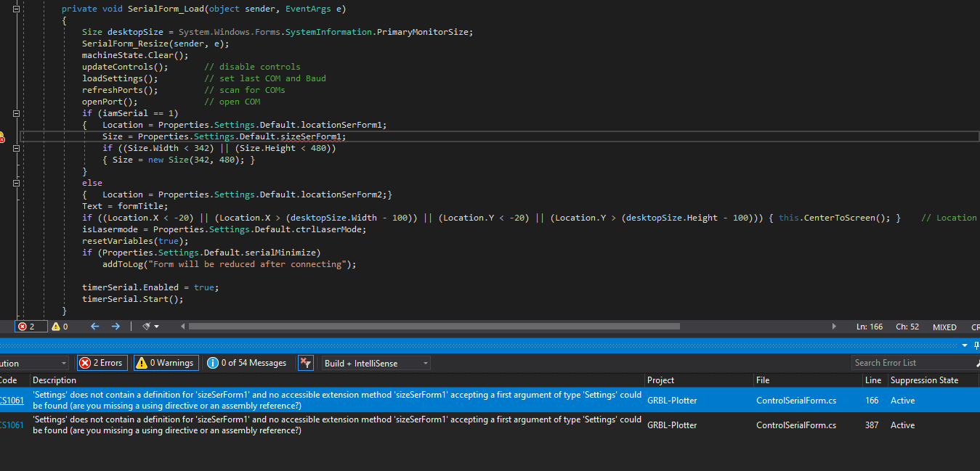Toggle the 0 of 54 Messages filter
This screenshot has height=471, width=980.
click(x=247, y=363)
